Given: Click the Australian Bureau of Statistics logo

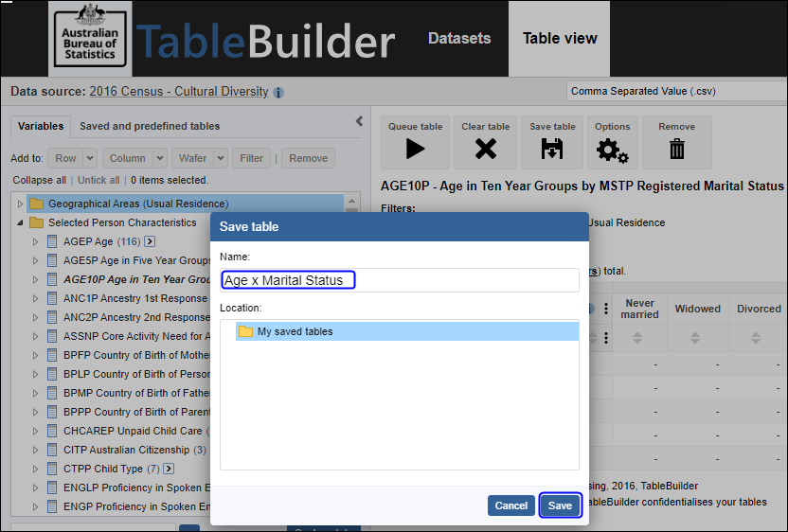Looking at the screenshot, I should tap(91, 39).
